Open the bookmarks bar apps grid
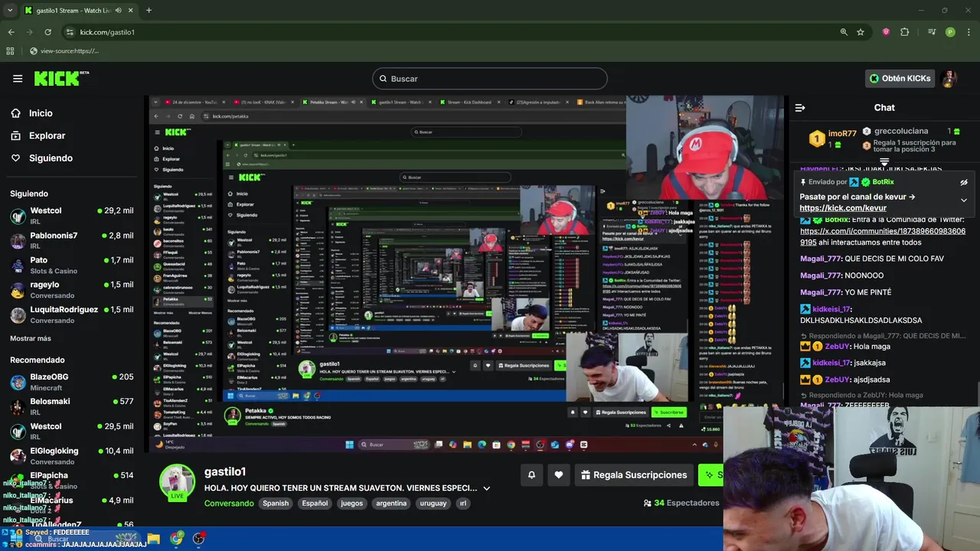Image resolution: width=980 pixels, height=551 pixels. (10, 51)
